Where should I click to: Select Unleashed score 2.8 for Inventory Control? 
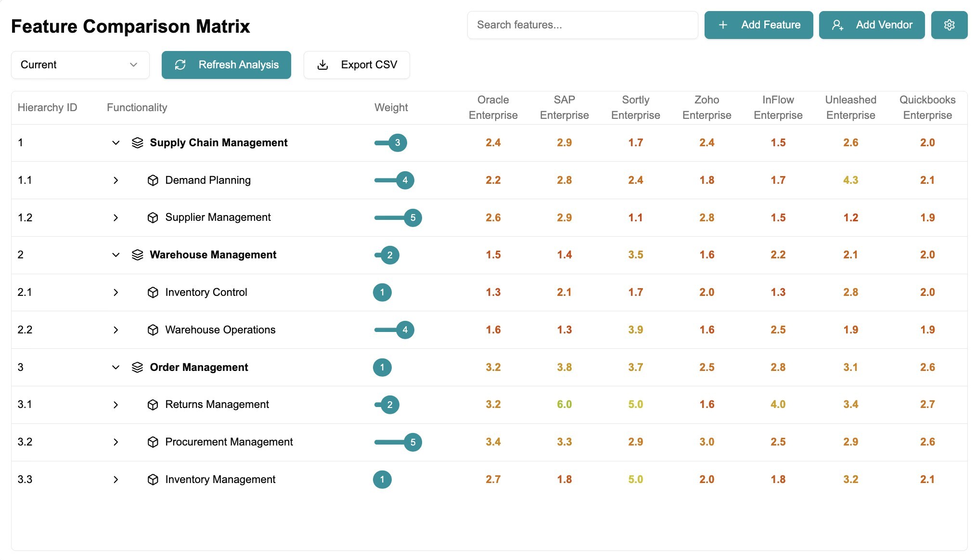click(851, 293)
